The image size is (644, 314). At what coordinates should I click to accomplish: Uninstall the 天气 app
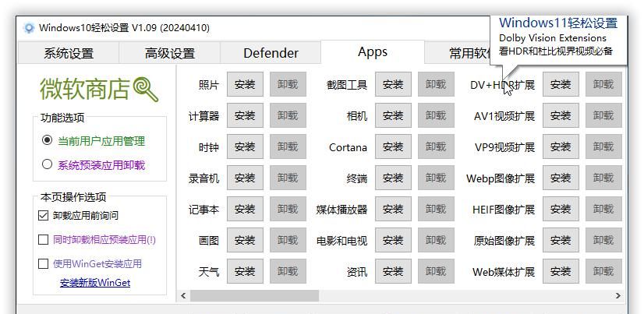[x=288, y=271]
